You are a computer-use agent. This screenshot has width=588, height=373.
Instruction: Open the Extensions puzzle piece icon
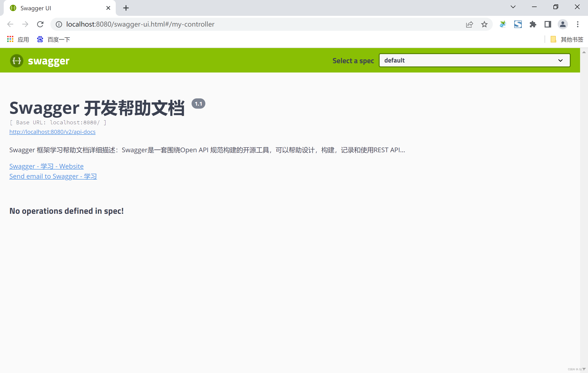(x=533, y=24)
